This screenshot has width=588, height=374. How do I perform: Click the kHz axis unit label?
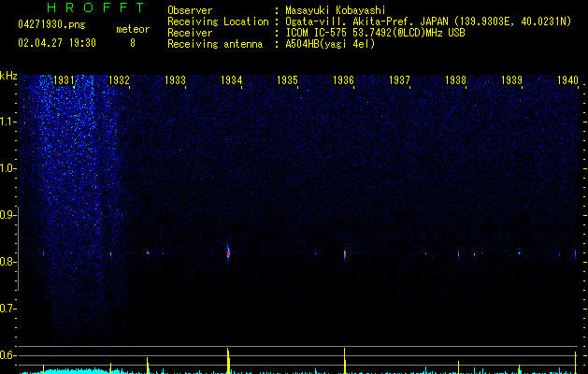8,76
